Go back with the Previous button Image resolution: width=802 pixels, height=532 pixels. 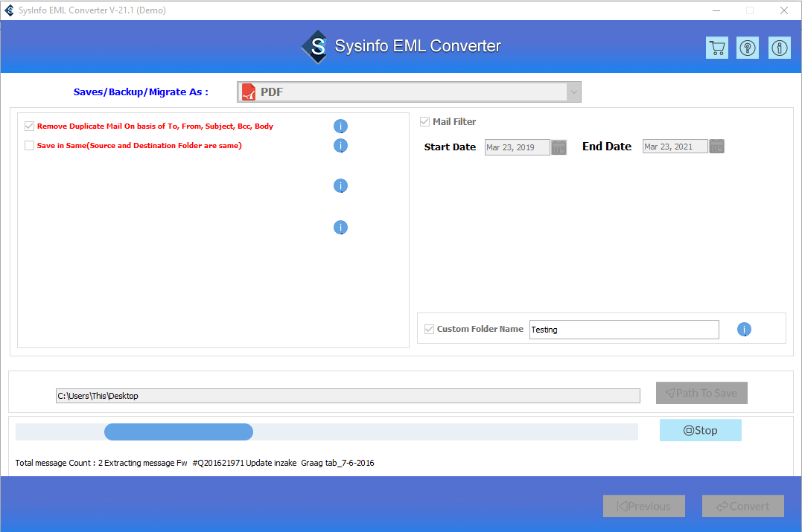(644, 506)
